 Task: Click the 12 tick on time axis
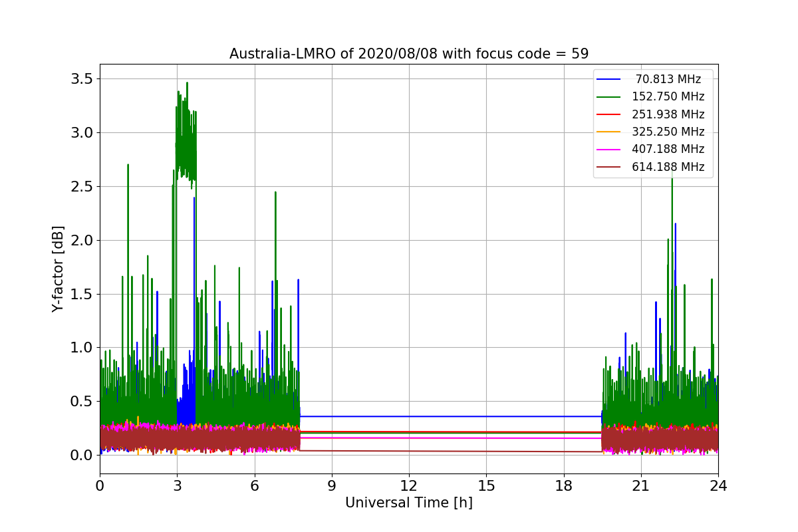pyautogui.click(x=409, y=485)
